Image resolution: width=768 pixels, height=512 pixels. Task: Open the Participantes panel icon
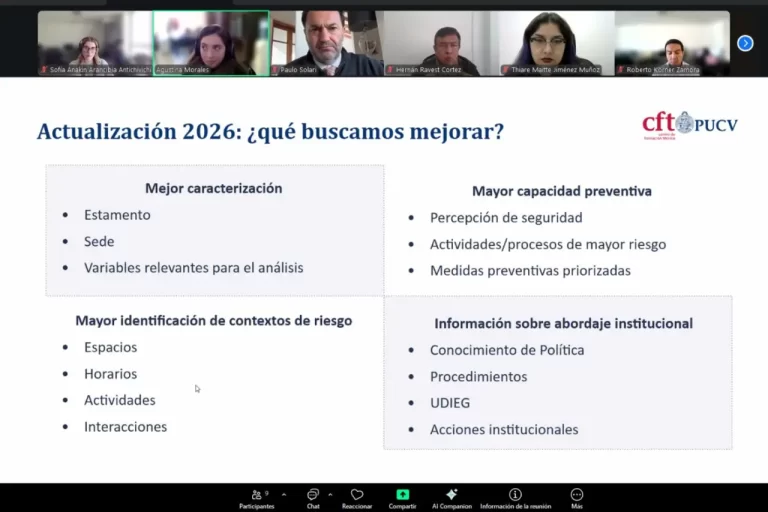[256, 494]
